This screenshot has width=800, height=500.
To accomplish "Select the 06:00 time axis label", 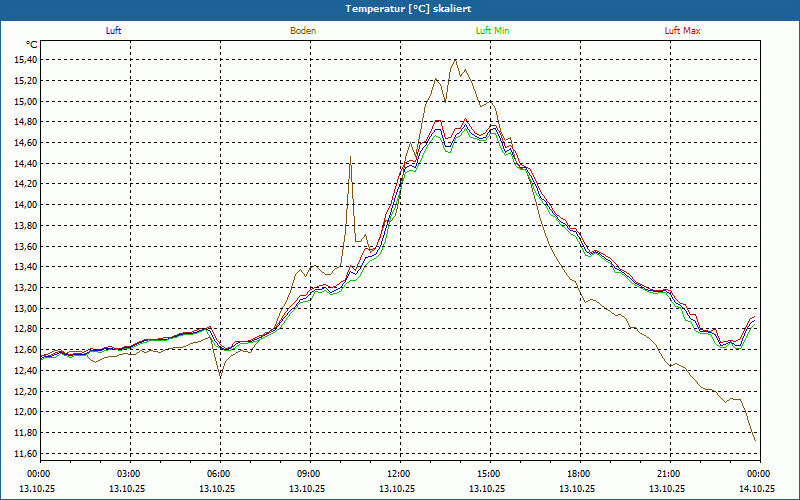I will point(219,474).
